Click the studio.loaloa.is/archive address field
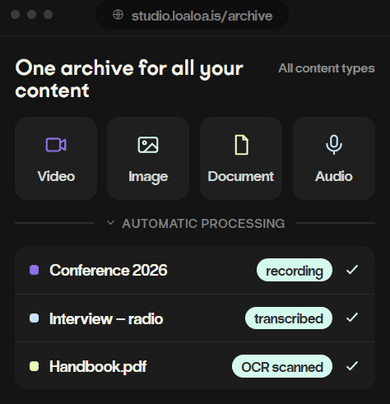This screenshot has width=390, height=404. point(192,15)
